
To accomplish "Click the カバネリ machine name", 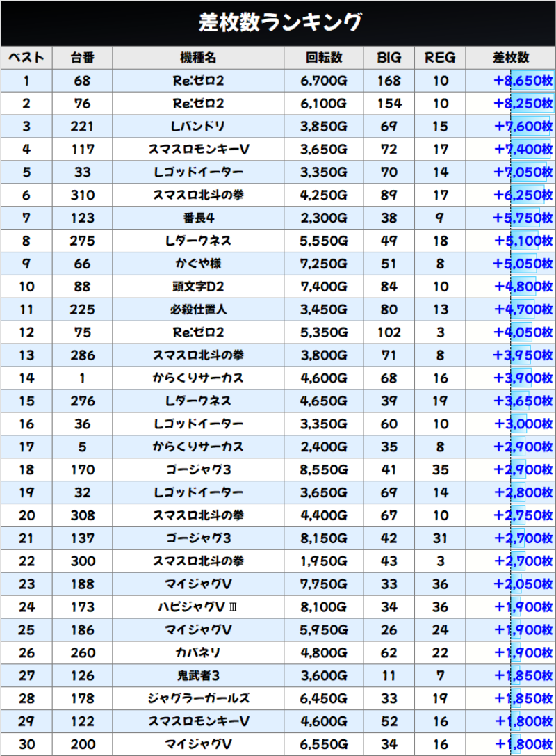I will pyautogui.click(x=198, y=654).
